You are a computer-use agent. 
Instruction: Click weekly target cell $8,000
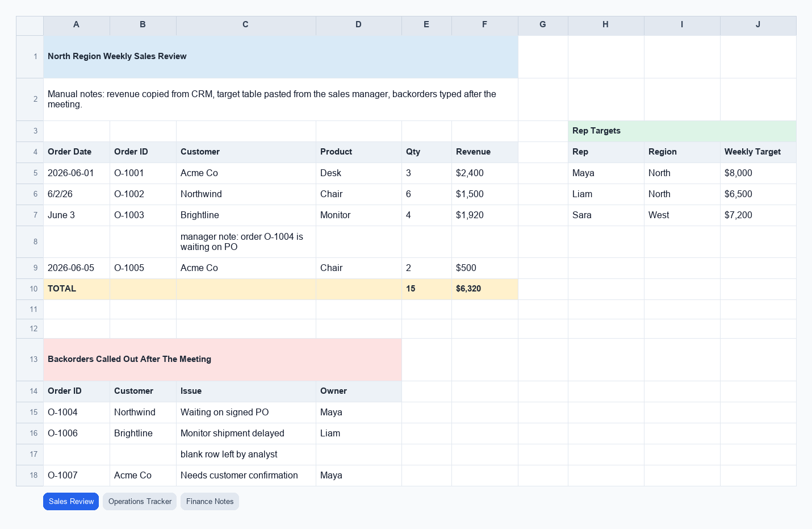(x=758, y=173)
